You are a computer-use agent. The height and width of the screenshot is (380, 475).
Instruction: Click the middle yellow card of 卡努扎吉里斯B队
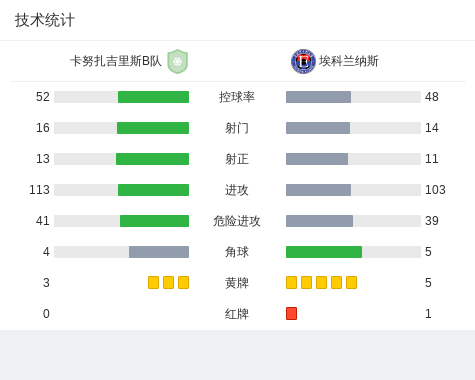tap(168, 283)
